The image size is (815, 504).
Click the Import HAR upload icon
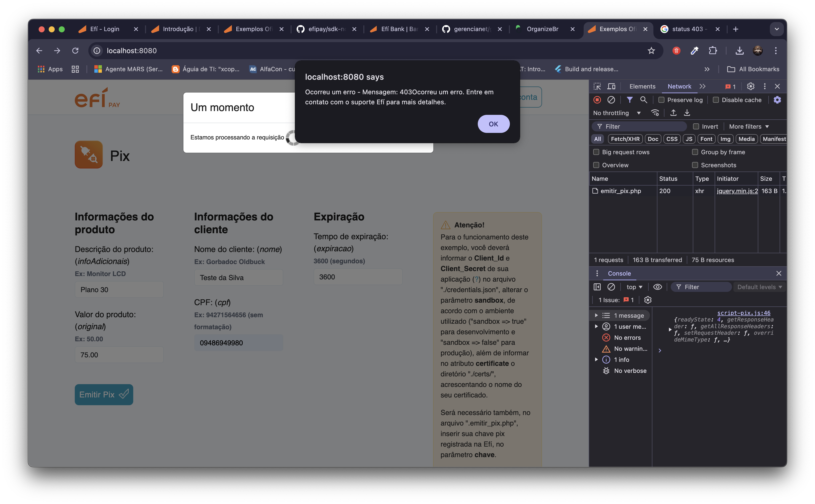[673, 113]
